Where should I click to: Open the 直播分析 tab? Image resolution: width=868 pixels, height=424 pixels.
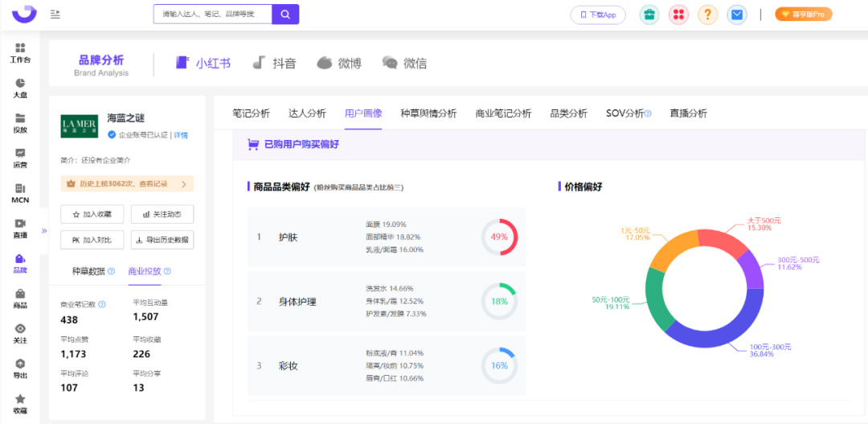click(x=689, y=113)
